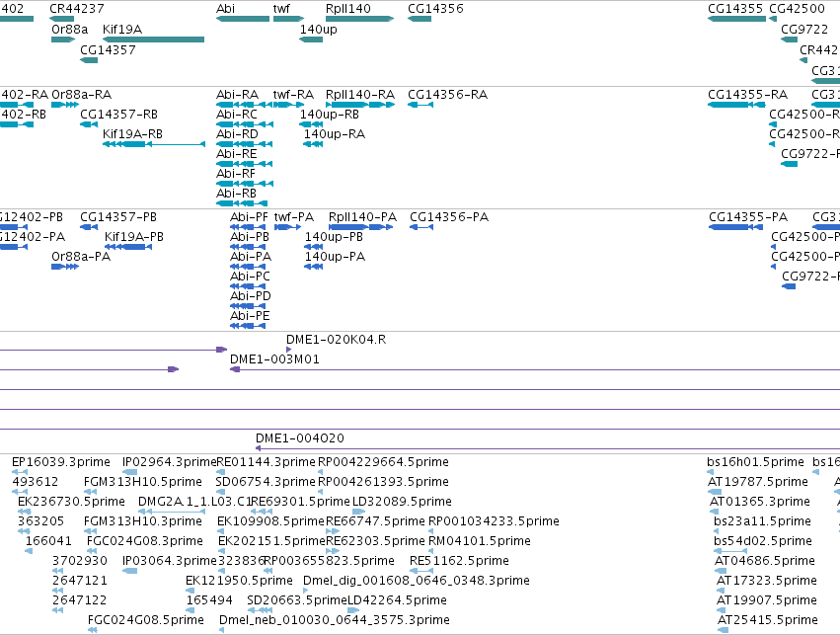Select the RM04101.5prime EST label
Screen dimensions: 840x635
click(480, 542)
